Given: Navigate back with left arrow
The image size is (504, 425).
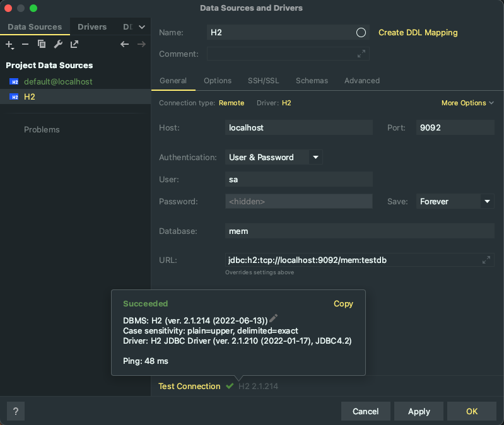Looking at the screenshot, I should pos(124,44).
